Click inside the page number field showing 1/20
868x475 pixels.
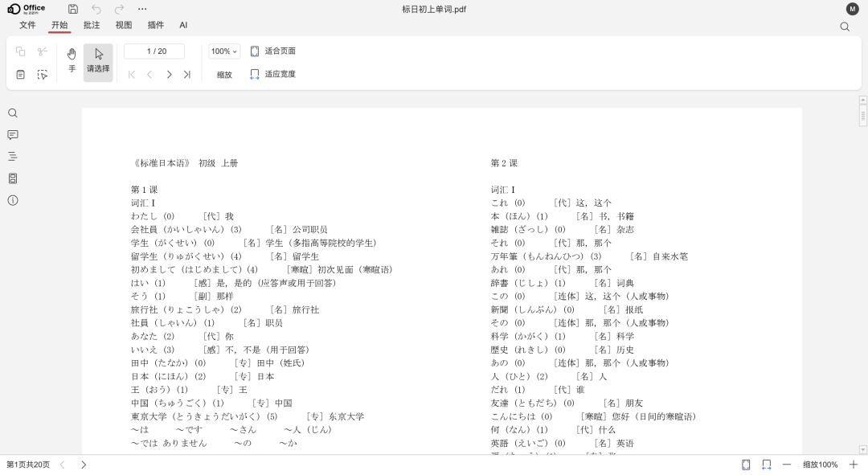pyautogui.click(x=154, y=51)
